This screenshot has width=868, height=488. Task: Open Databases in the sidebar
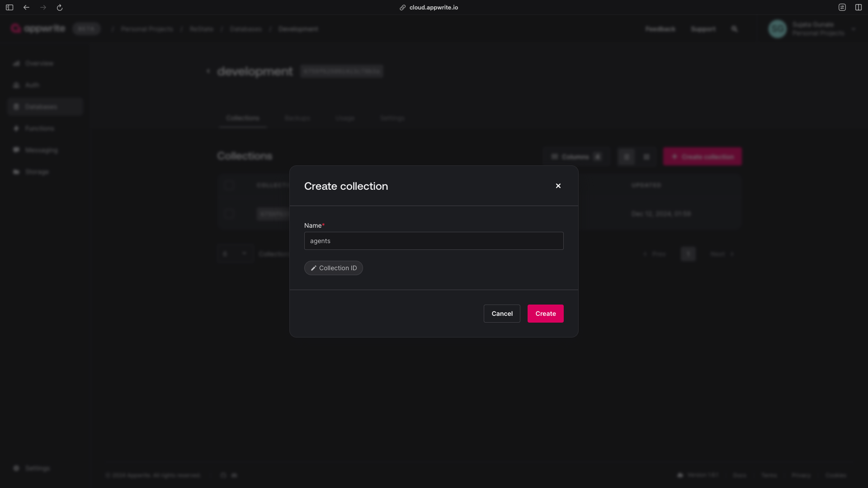(x=41, y=107)
